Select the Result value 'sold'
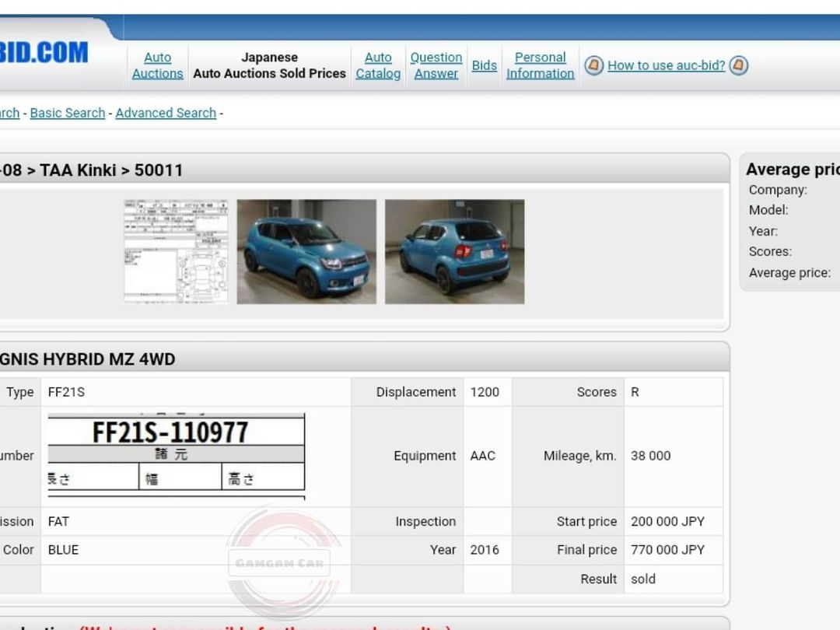Image resolution: width=840 pixels, height=630 pixels. [643, 579]
